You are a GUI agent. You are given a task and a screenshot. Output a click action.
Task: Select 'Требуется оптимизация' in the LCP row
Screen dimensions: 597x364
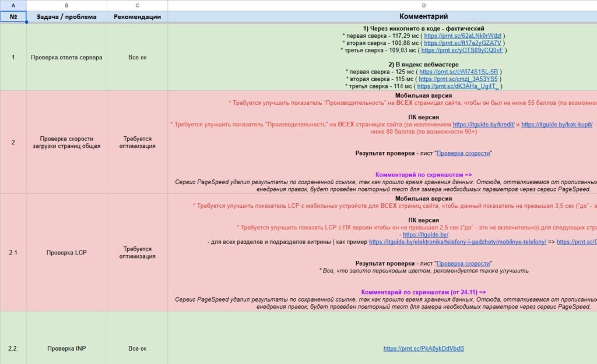[x=137, y=253]
